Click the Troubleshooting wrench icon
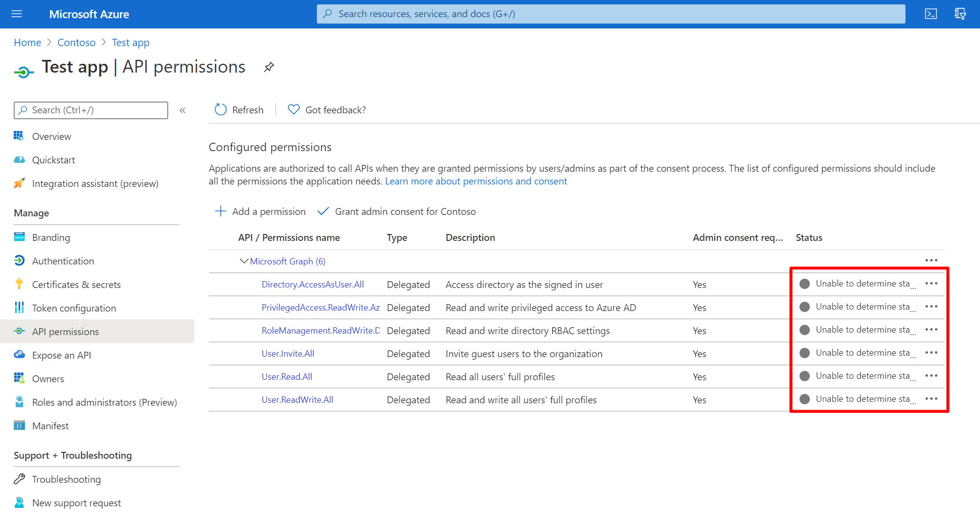980x522 pixels. [x=19, y=479]
